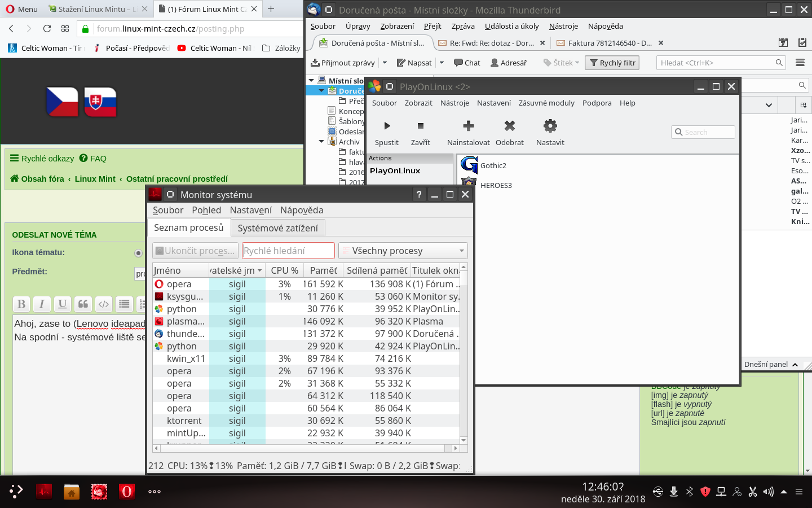
Task: Select the ktorrent process row
Action: (x=306, y=421)
